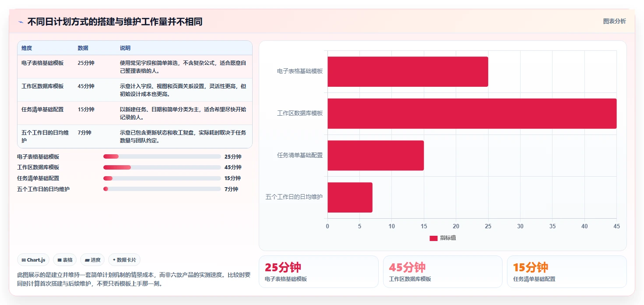Click the 工作区数据库模板 progress bar
644x305 pixels.
coord(162,167)
